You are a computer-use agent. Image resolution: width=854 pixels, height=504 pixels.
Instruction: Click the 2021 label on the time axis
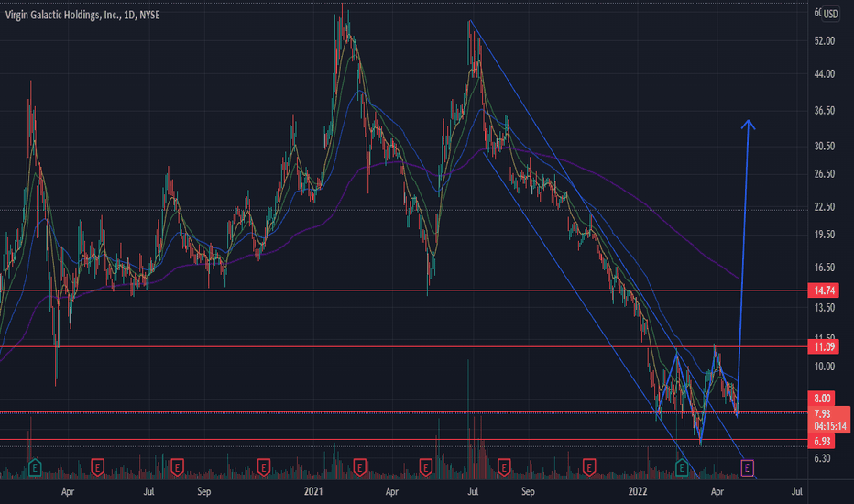pos(312,491)
